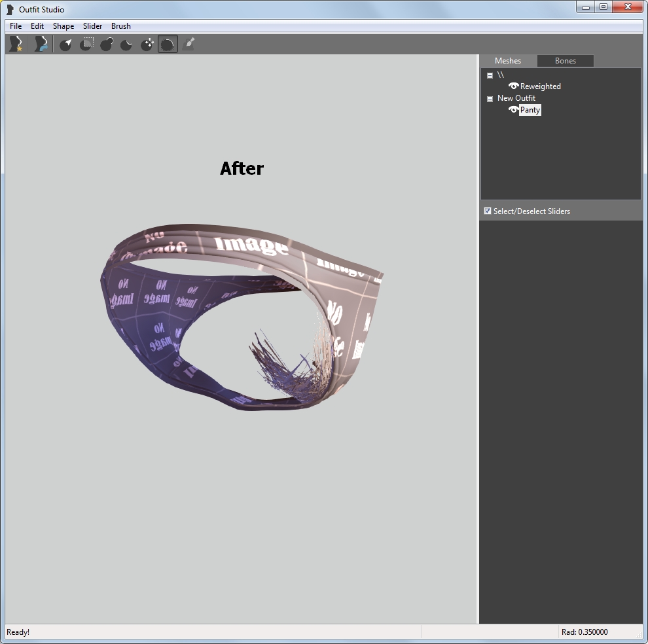Click the Load Outfit icon with blue arrow
Screen dimensions: 648x644
pyautogui.click(x=41, y=44)
